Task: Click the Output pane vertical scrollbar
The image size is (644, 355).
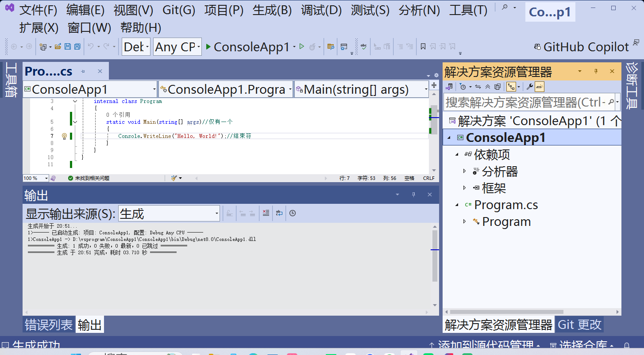Action: pyautogui.click(x=435, y=256)
